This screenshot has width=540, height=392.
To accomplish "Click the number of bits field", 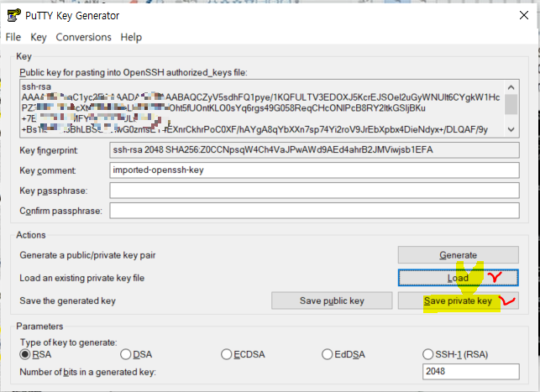I will 471,371.
